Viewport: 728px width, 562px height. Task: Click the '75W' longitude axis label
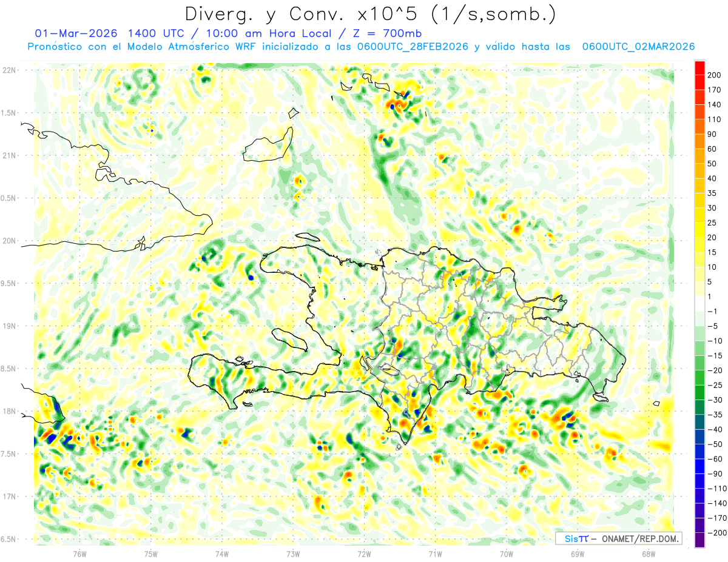tap(150, 554)
